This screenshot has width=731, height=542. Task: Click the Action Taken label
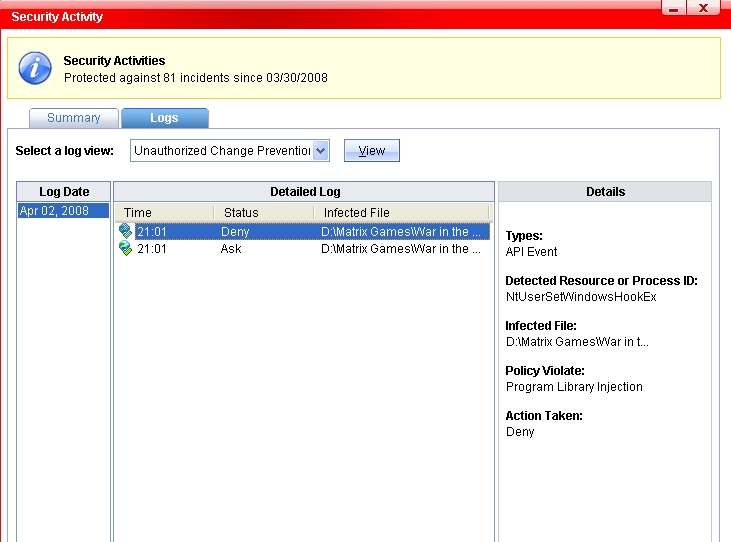click(544, 415)
